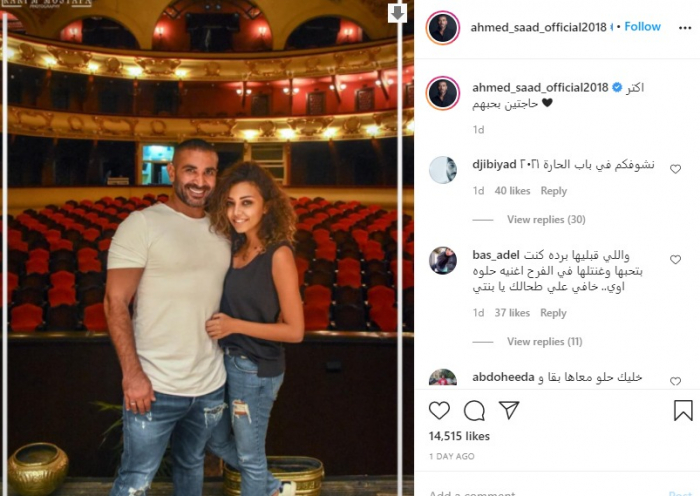Like bas_adel's comment with the heart
The image size is (700, 496).
(675, 259)
